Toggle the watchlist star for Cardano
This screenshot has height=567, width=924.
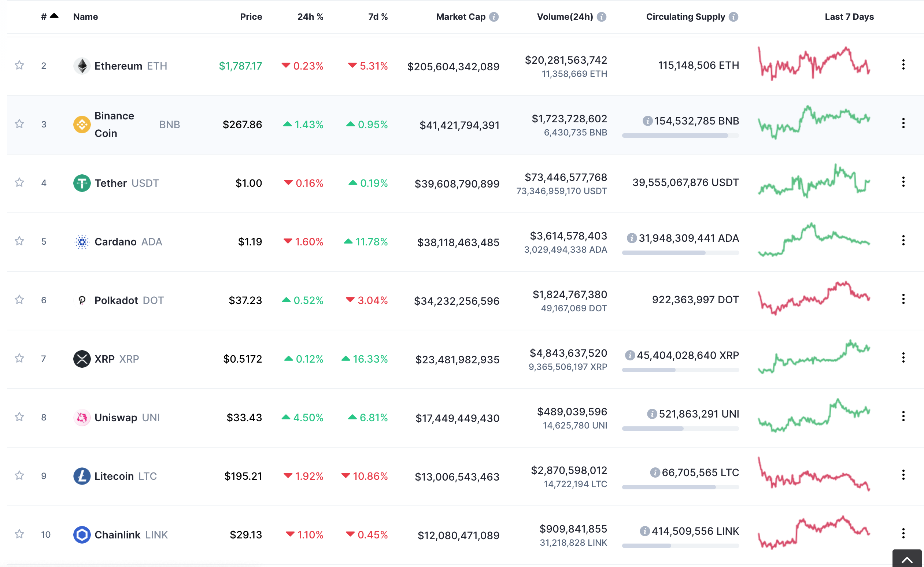point(19,241)
